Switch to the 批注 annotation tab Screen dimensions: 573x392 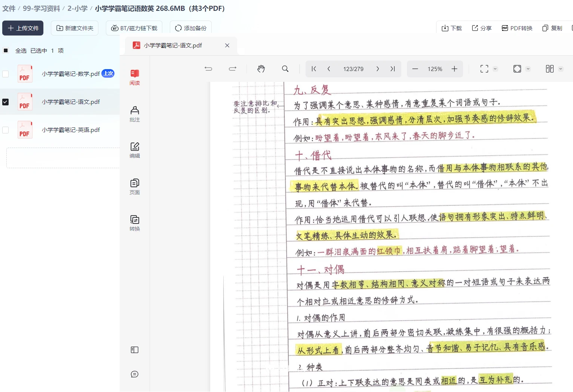(x=135, y=114)
